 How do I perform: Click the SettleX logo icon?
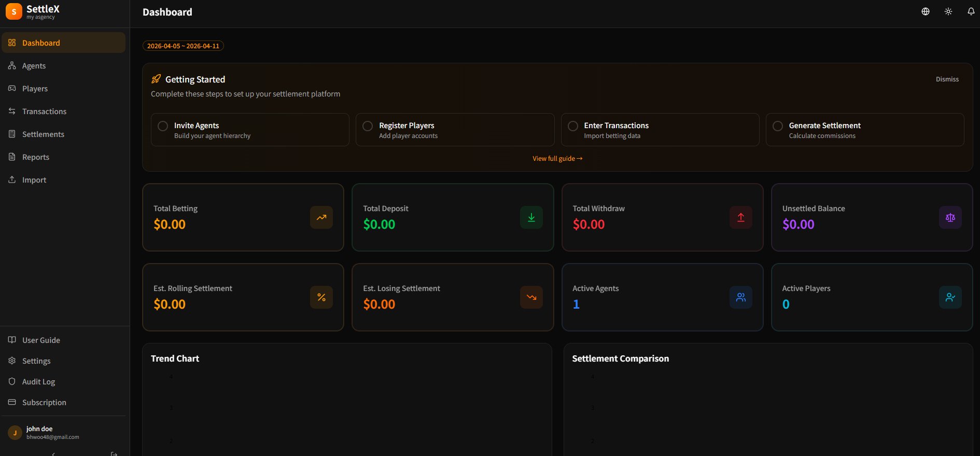(14, 11)
